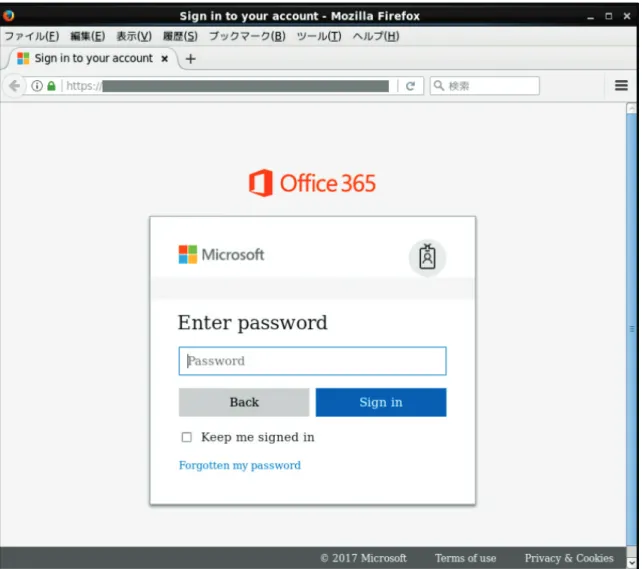Click the blue Sign in button
The height and width of the screenshot is (569, 642).
(x=381, y=402)
